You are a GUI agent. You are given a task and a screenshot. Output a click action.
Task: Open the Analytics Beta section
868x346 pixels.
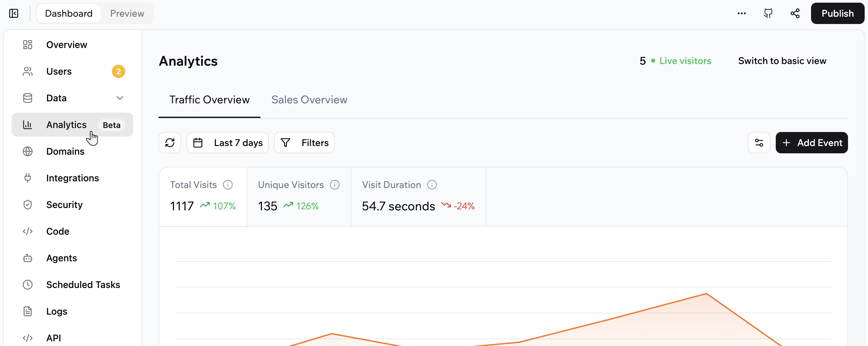(66, 124)
